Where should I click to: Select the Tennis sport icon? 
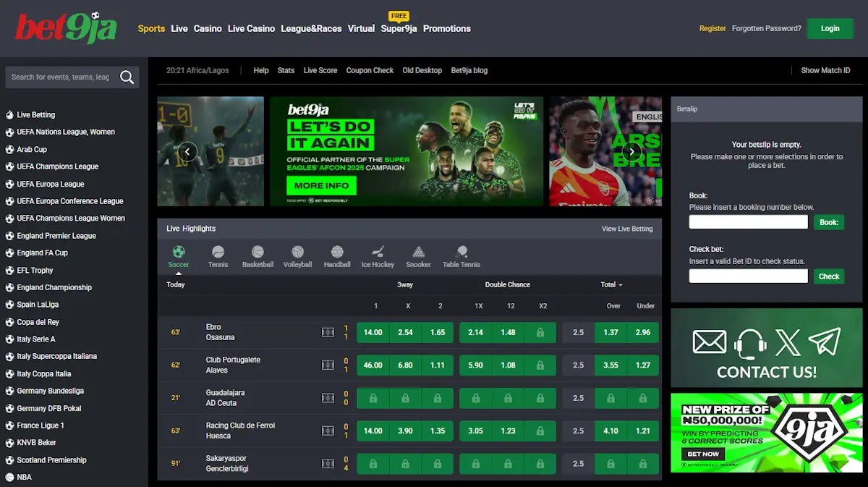218,255
